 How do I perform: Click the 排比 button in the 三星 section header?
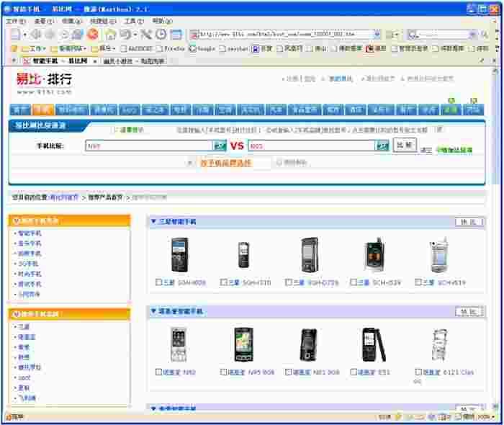tap(469, 222)
